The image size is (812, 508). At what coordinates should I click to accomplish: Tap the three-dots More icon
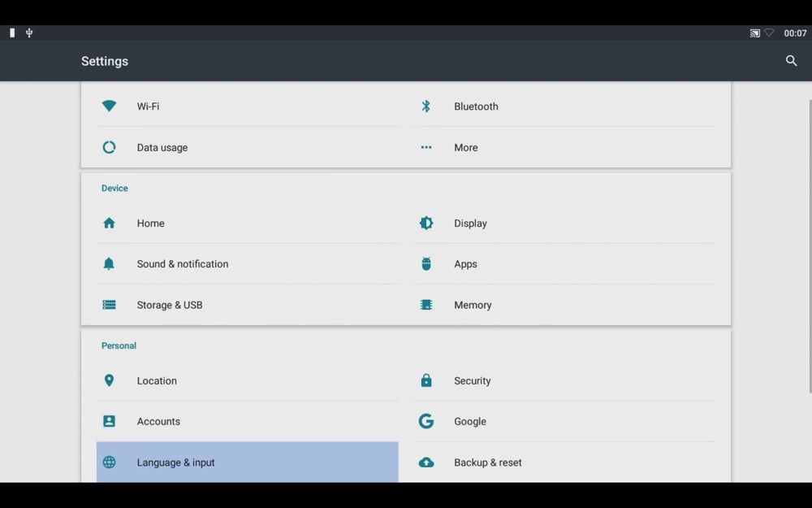[425, 147]
